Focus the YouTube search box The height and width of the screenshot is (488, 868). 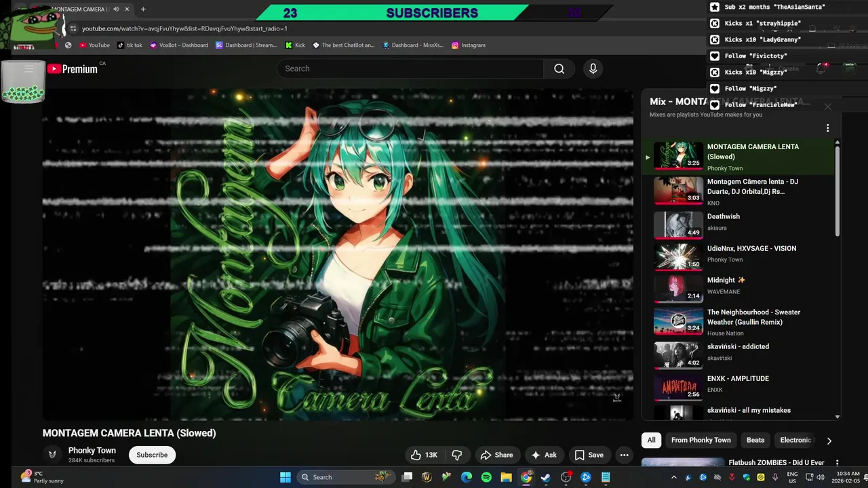pyautogui.click(x=410, y=68)
